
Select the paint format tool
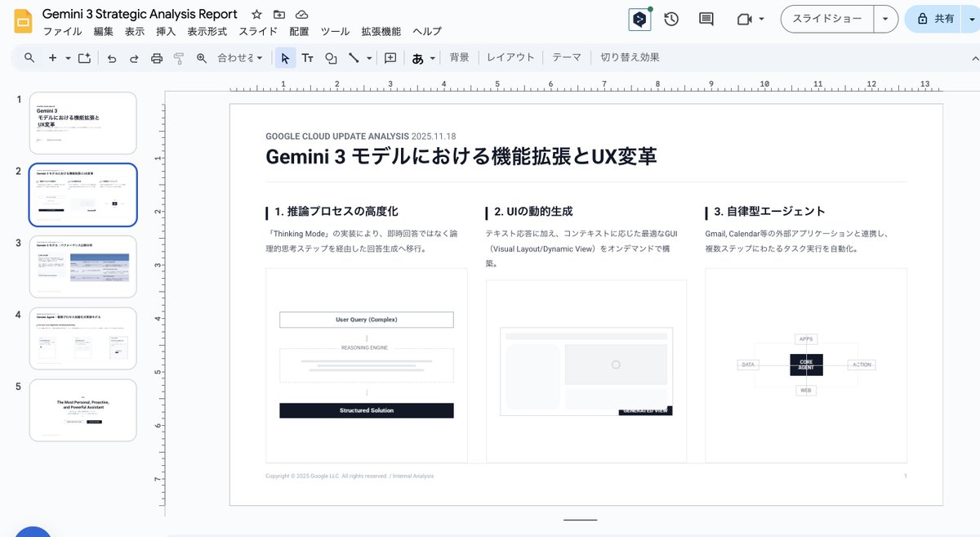(179, 58)
